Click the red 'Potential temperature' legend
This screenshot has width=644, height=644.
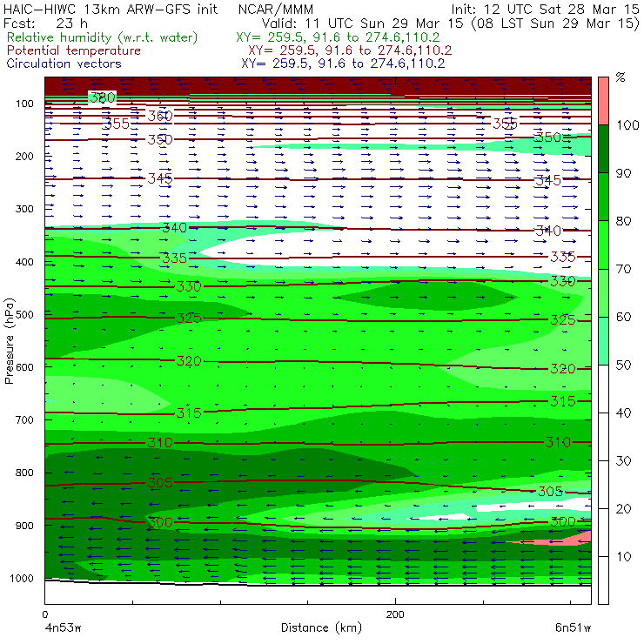click(x=73, y=50)
